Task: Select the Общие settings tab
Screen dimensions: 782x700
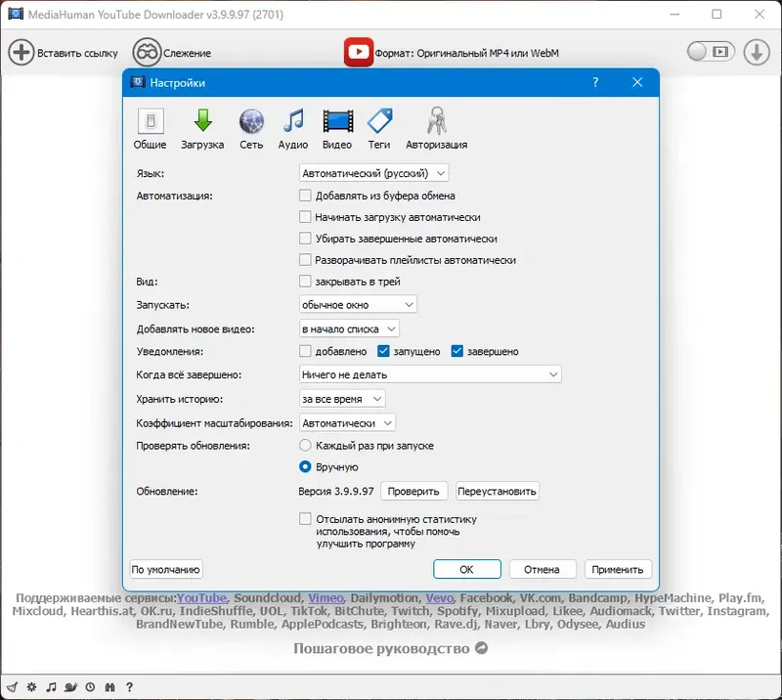Action: (x=151, y=129)
